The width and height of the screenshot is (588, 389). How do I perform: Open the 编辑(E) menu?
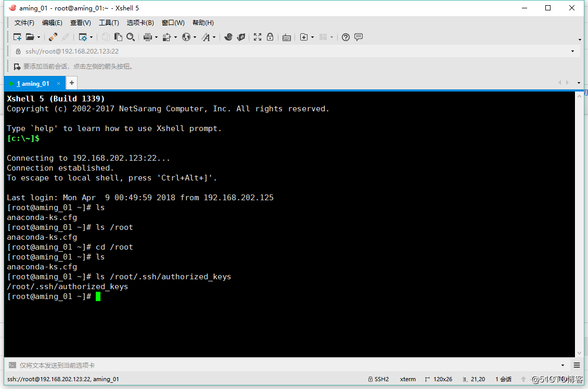(x=52, y=23)
